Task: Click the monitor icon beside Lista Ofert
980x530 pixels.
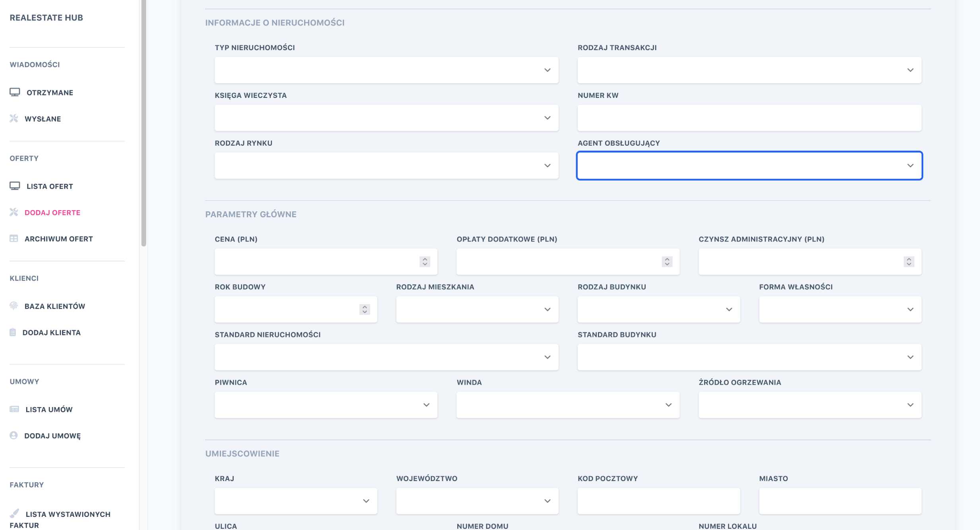Action: (x=15, y=186)
